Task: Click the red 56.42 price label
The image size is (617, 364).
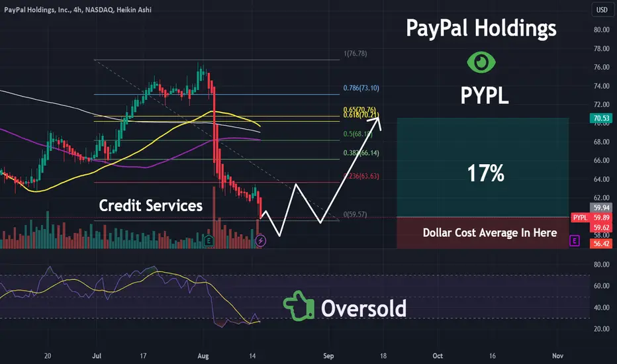Action: (x=601, y=244)
